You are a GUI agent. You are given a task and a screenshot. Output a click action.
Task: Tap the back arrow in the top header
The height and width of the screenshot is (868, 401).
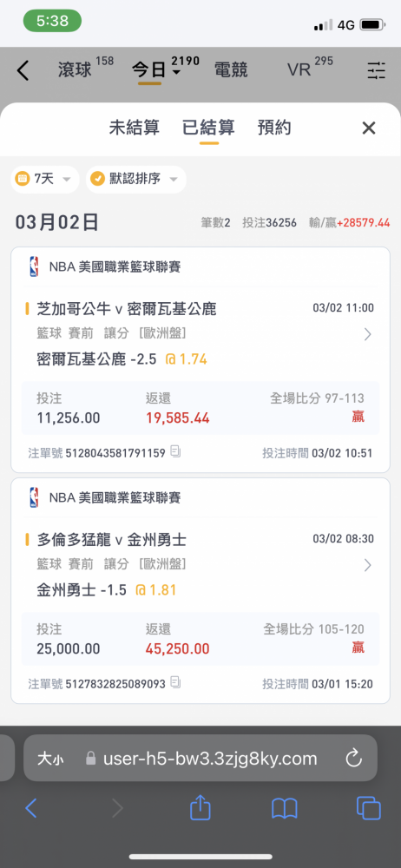point(23,71)
